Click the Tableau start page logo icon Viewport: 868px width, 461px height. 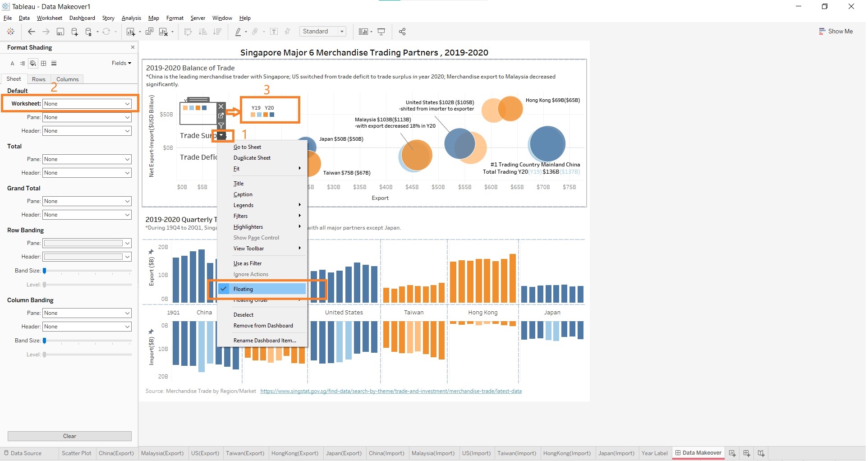click(11, 32)
